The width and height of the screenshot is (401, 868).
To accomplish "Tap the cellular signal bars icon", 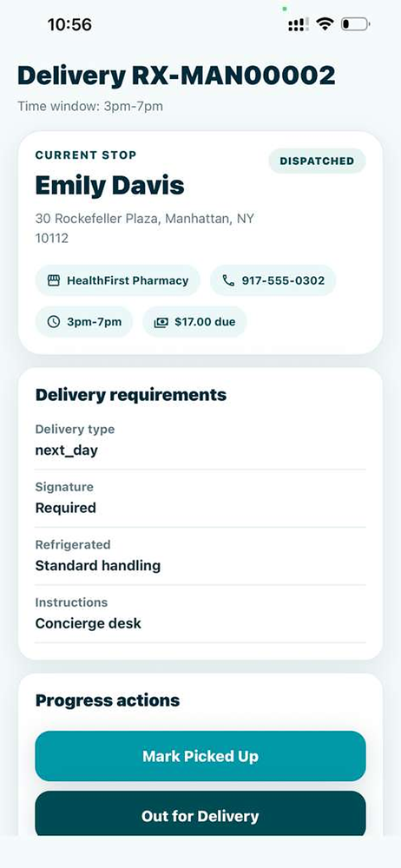I will pyautogui.click(x=299, y=24).
